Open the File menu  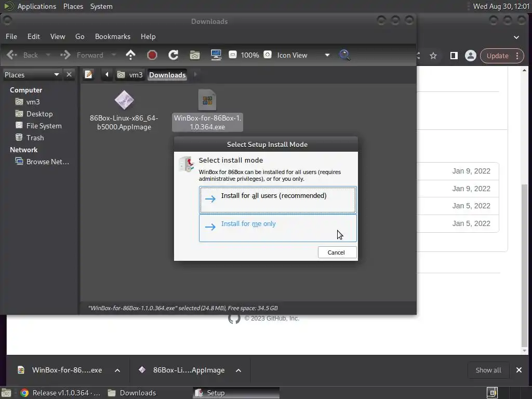point(11,36)
